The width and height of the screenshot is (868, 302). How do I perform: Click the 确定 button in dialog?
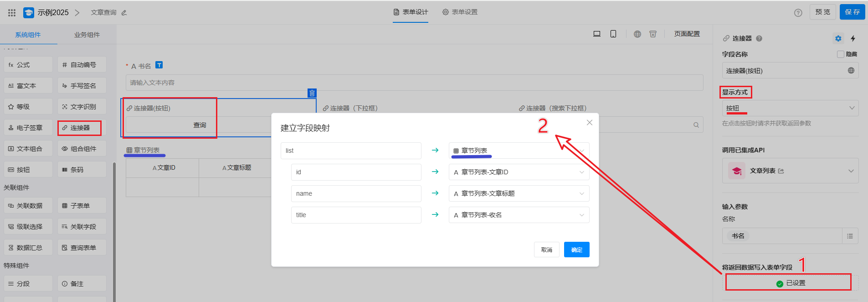[576, 250]
